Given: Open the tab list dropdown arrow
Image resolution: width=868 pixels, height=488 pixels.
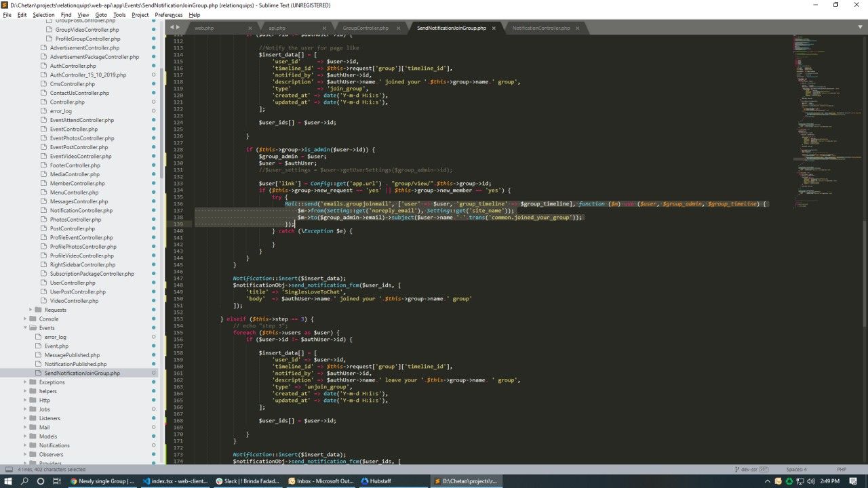Looking at the screenshot, I should 861,28.
